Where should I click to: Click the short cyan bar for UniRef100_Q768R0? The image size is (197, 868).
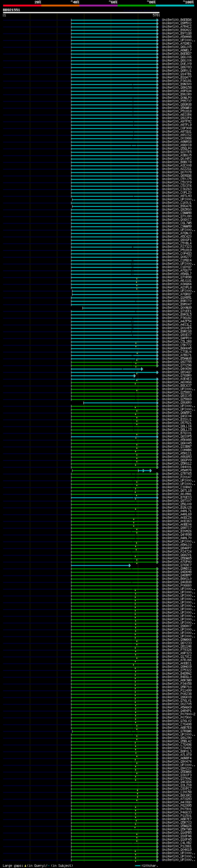103,376
